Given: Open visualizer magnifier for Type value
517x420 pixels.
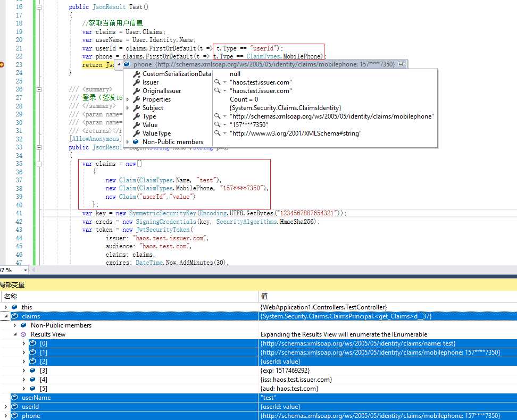Looking at the screenshot, I should pyautogui.click(x=217, y=116).
